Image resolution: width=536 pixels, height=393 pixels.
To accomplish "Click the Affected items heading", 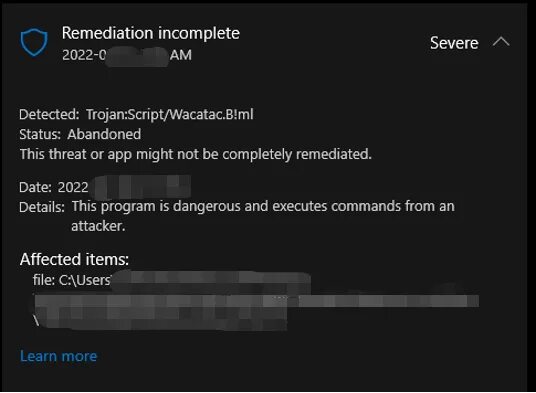I will coord(74,259).
